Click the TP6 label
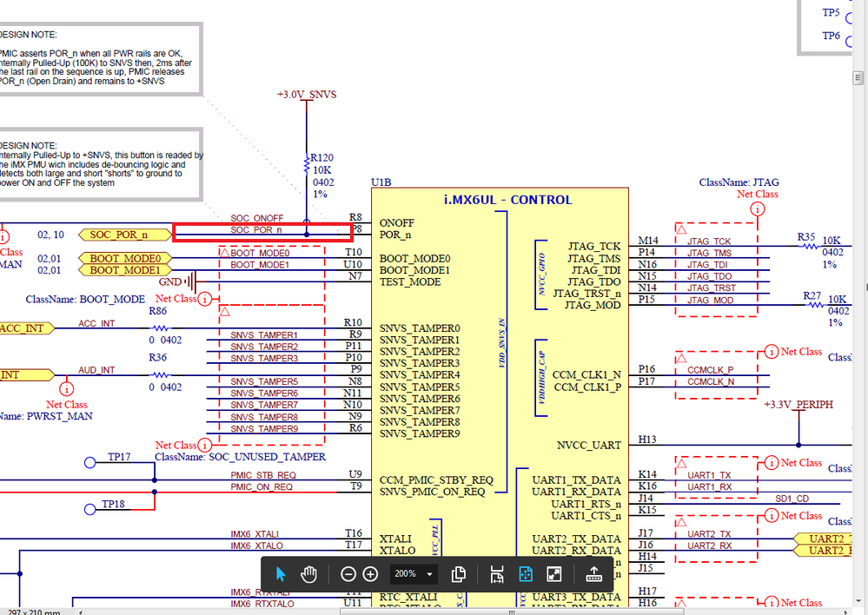 (x=831, y=36)
